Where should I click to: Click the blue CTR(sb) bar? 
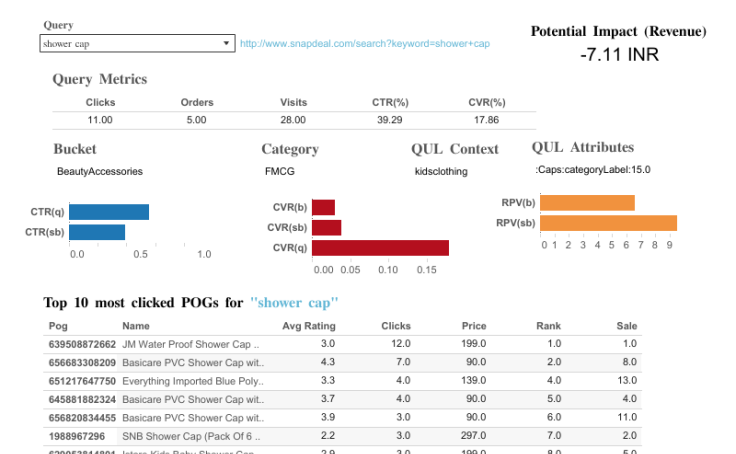(x=100, y=232)
